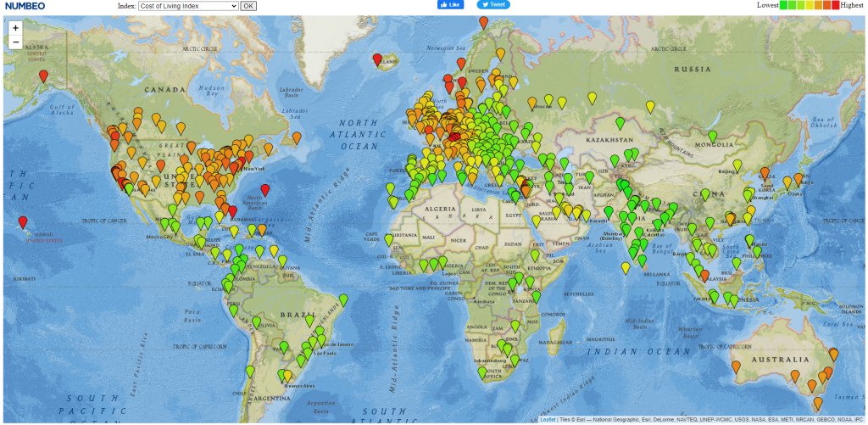Click the red Bermuda marker in the North American Basin
This screenshot has height=425, width=868.
(265, 190)
